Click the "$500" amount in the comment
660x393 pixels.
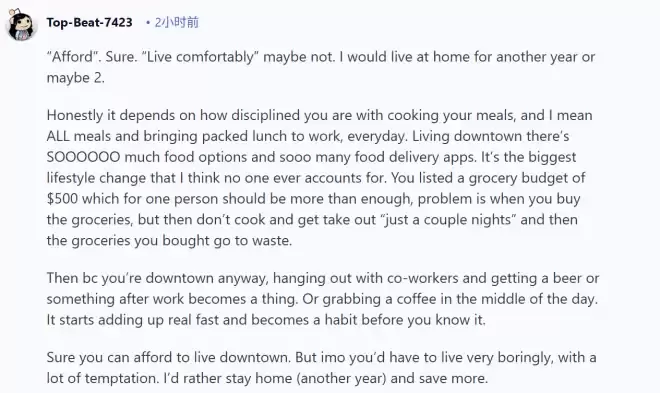click(x=62, y=199)
